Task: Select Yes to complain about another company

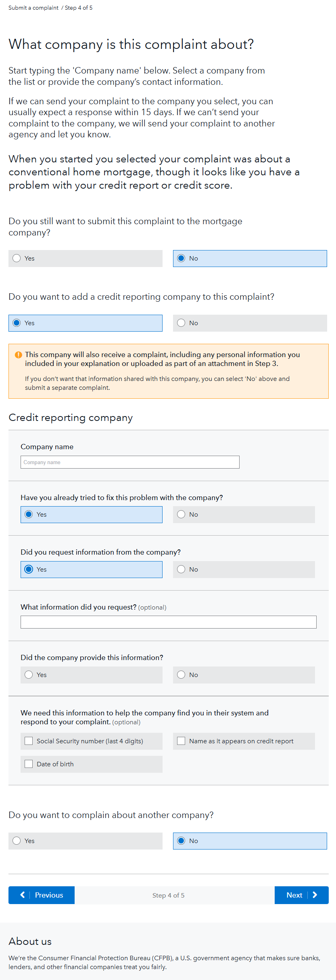Action: (17, 841)
